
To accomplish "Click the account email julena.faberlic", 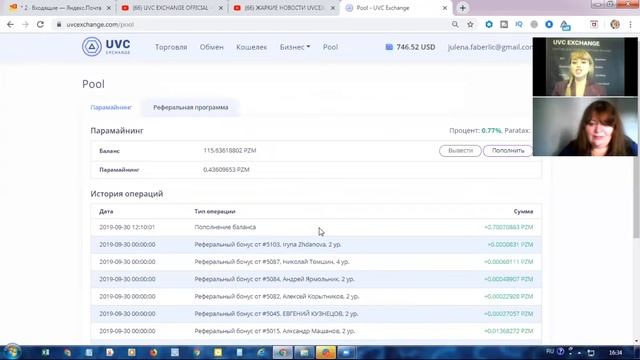I will pyautogui.click(x=490, y=47).
